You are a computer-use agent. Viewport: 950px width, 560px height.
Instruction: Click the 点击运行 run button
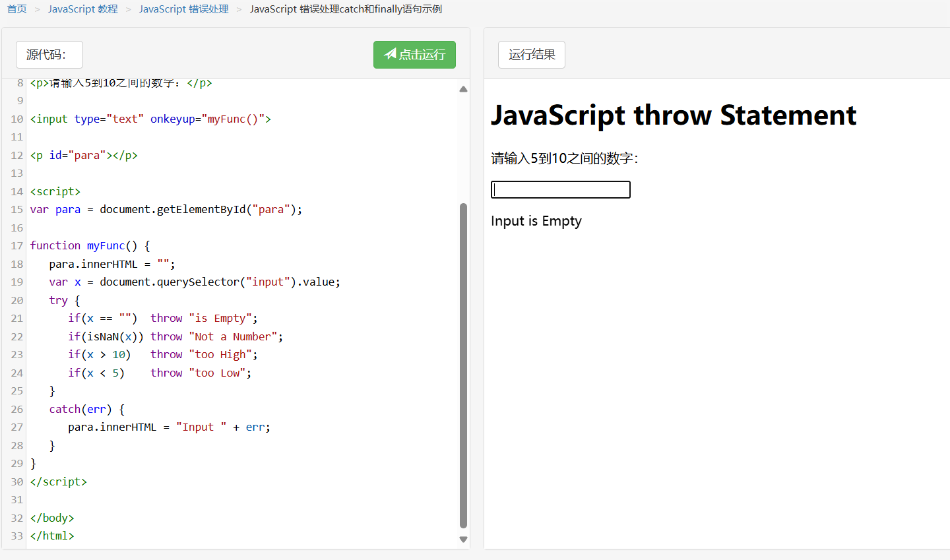tap(414, 55)
